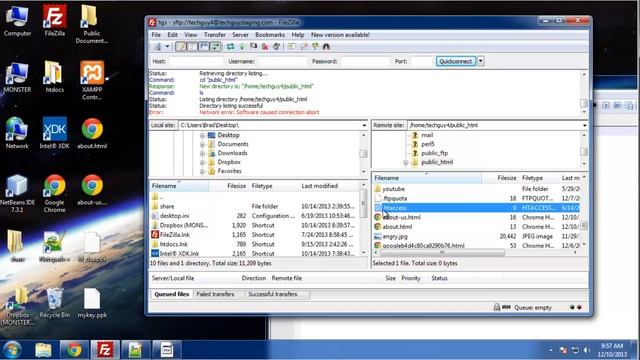Expand the Documents folder in local tree
Image resolution: width=640 pixels, height=360 pixels.
[x=202, y=144]
